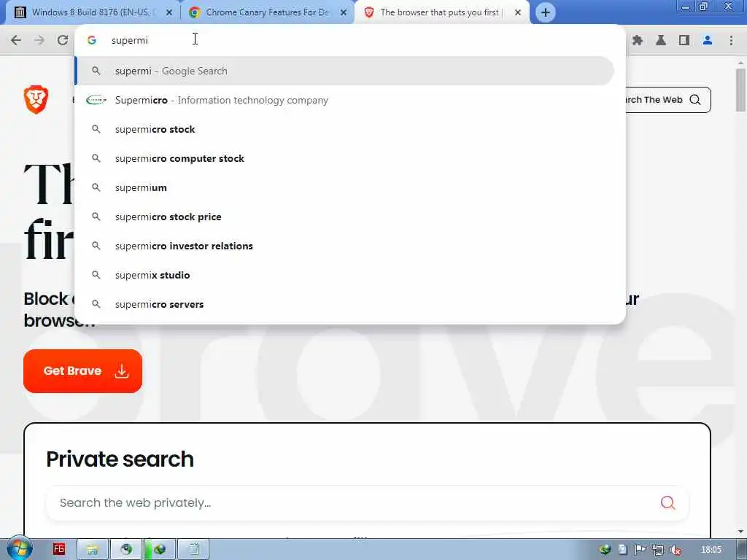Pick 'supermicro computer stock' suggestion
The height and width of the screenshot is (560, 747).
[x=344, y=158]
